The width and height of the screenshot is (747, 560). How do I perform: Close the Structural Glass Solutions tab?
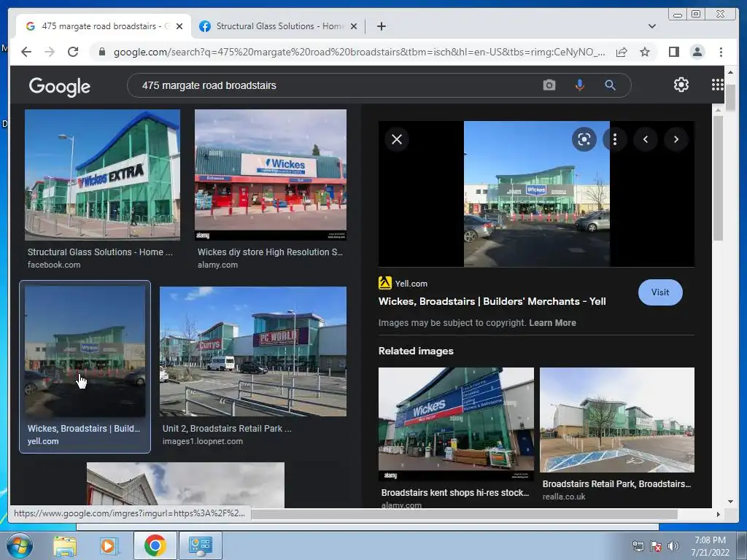354,26
